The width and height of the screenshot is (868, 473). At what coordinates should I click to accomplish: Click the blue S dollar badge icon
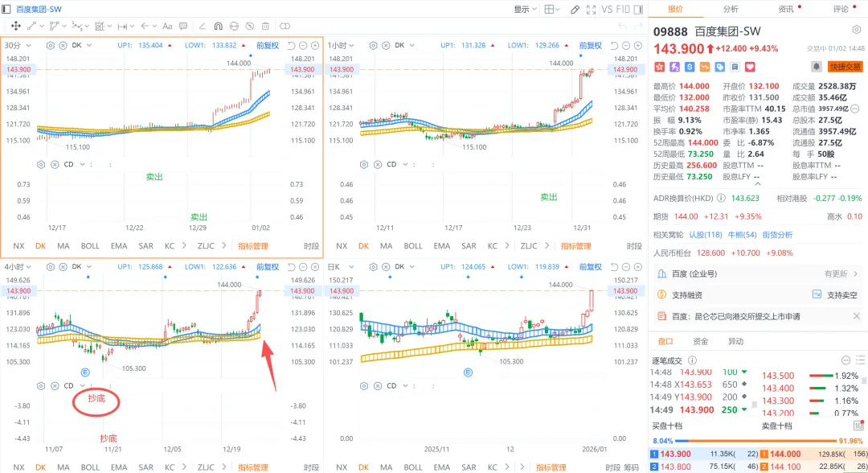690,67
